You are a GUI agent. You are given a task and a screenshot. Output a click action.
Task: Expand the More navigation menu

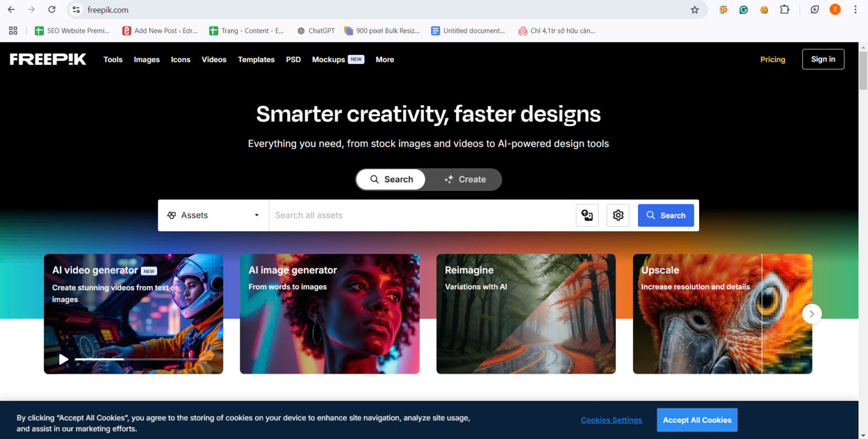(x=385, y=59)
